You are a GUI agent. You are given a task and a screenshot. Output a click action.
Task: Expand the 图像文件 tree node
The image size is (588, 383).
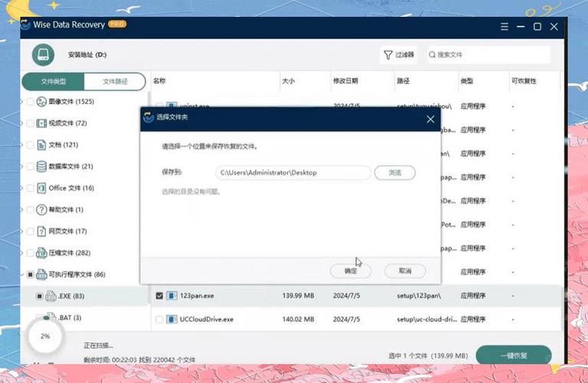(21, 102)
